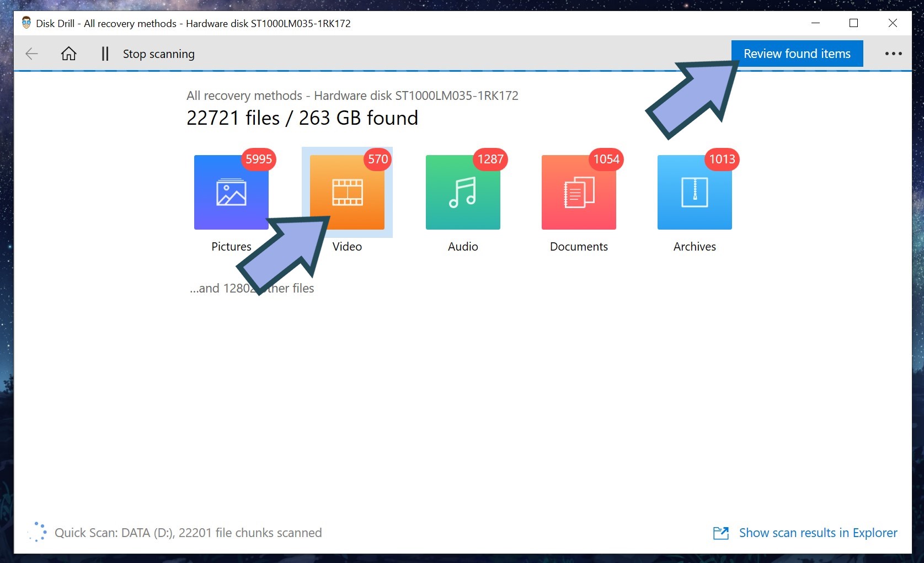This screenshot has height=563, width=924.
Task: Select the Audio music note tile
Action: (x=463, y=193)
